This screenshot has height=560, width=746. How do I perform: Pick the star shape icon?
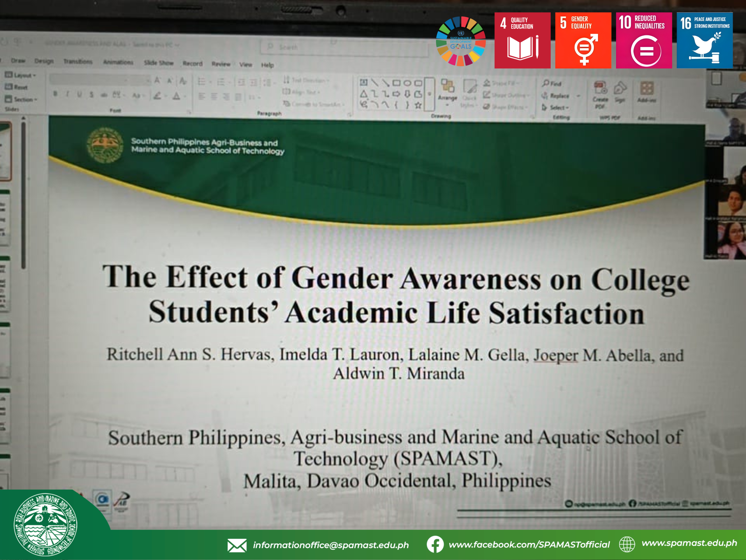point(418,105)
